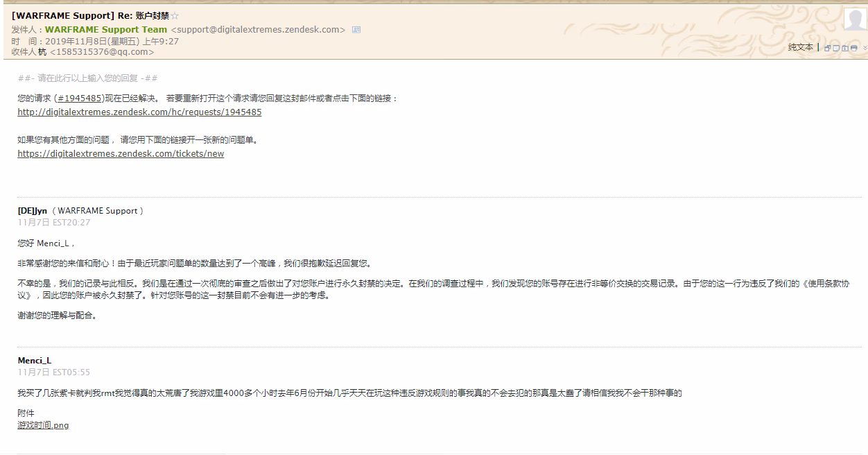Screen dimensions: 868x455
Task: Expand more options double-chevron in header
Action: (865, 48)
